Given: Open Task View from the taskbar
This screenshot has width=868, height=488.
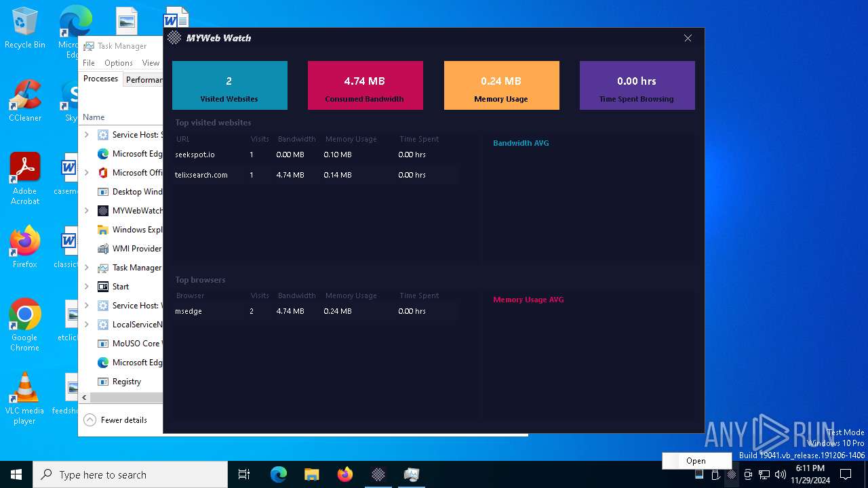Looking at the screenshot, I should [244, 474].
